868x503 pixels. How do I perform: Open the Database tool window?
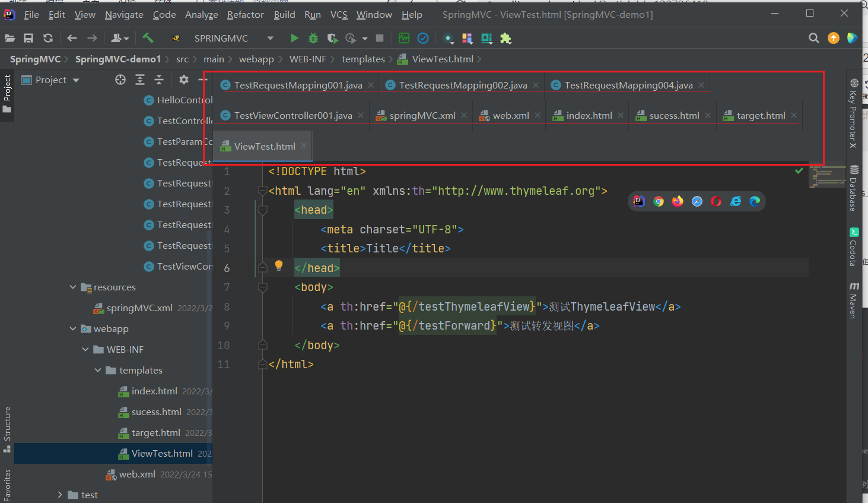pyautogui.click(x=854, y=188)
